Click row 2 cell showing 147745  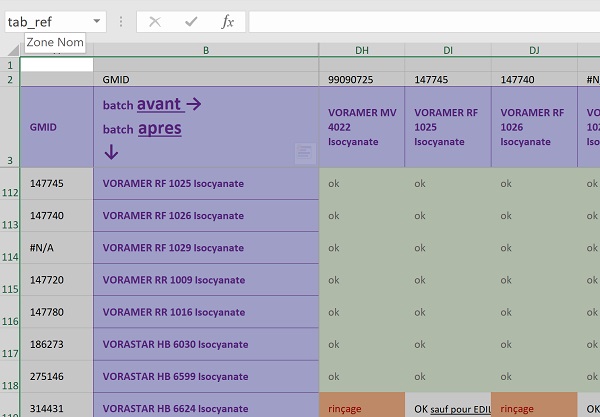click(x=448, y=79)
